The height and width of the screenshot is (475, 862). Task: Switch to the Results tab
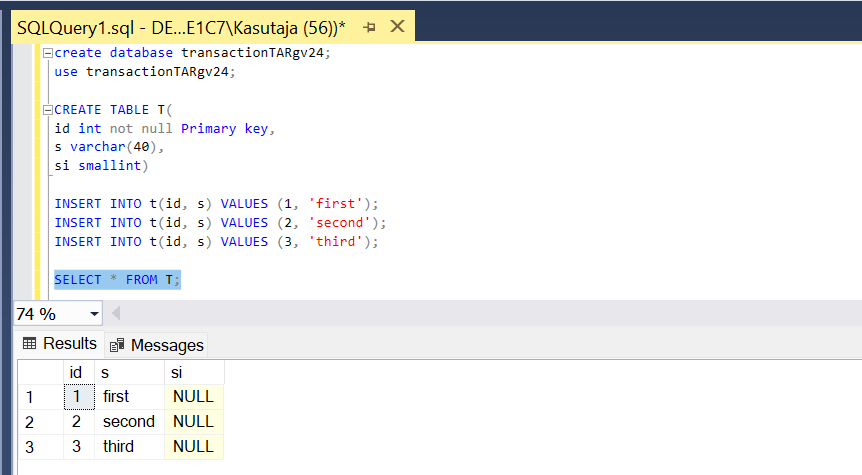point(59,344)
